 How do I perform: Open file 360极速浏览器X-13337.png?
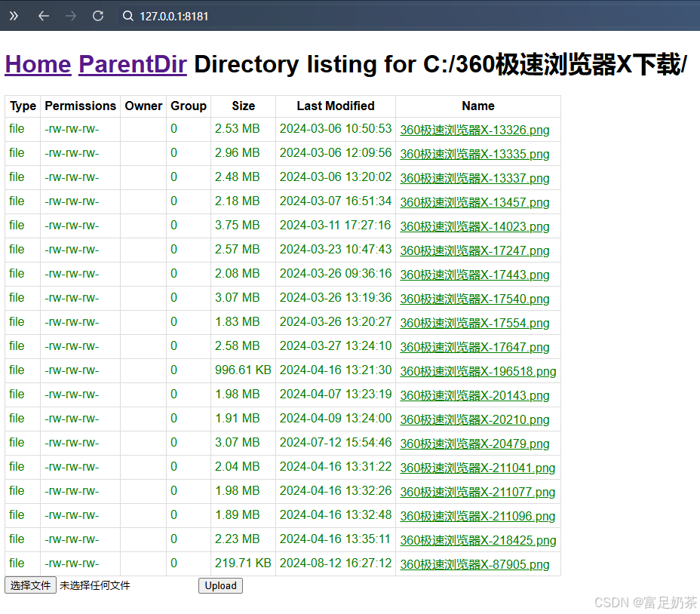click(x=474, y=178)
